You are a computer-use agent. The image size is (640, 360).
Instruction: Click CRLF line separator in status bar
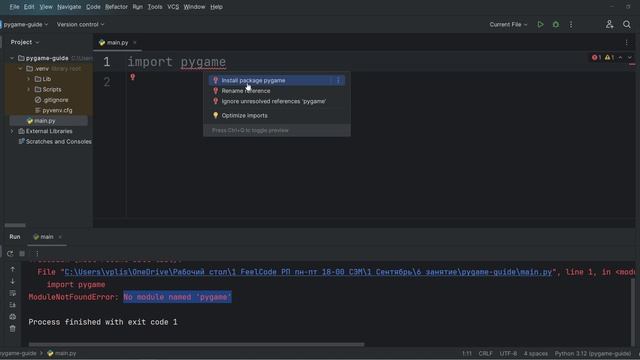coord(485,353)
